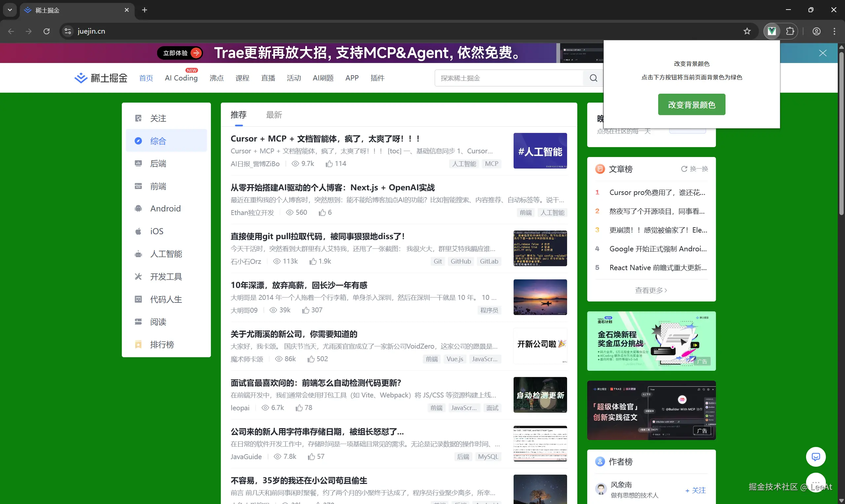The height and width of the screenshot is (504, 845).
Task: Select 阅读 category in sidebar
Action: click(166, 322)
